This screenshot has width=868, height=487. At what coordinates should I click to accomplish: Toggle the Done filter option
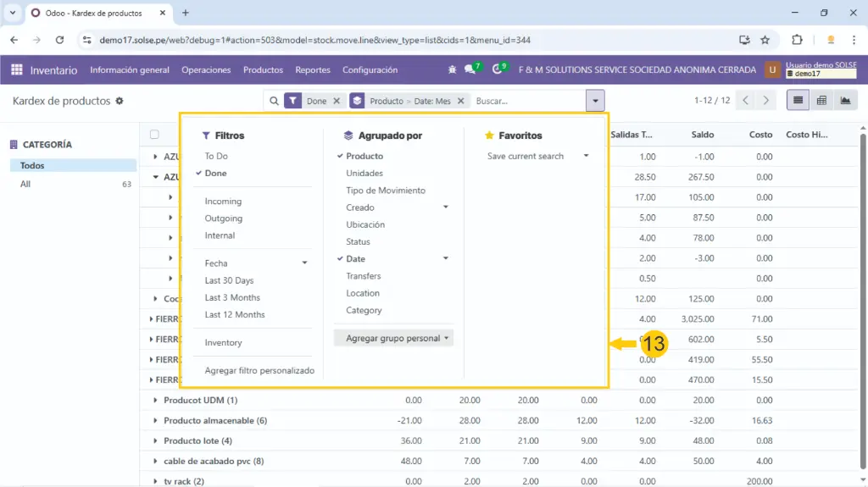pos(216,174)
